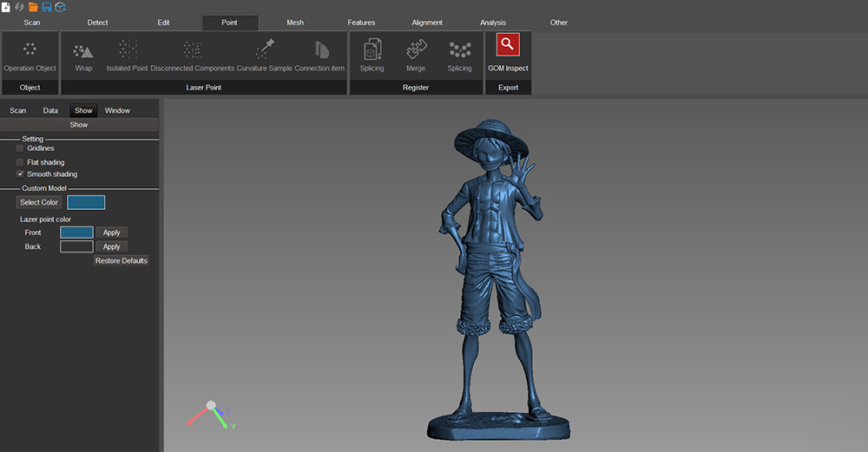
Task: Click the XYZ axis orientation gizmo
Action: tap(212, 415)
